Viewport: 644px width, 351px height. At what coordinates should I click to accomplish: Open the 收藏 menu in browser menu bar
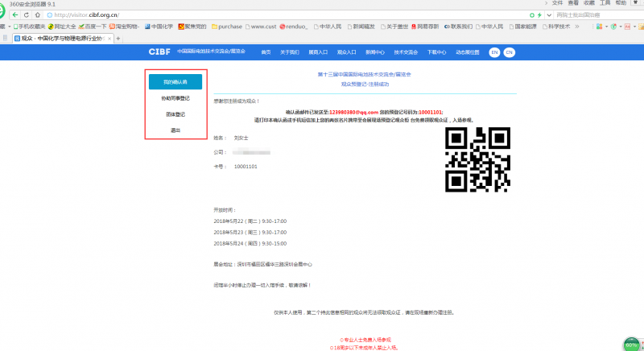coord(589,3)
